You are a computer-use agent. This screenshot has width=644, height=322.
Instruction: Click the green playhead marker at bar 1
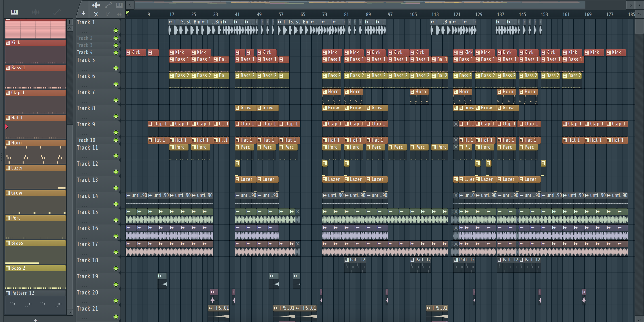(127, 13)
